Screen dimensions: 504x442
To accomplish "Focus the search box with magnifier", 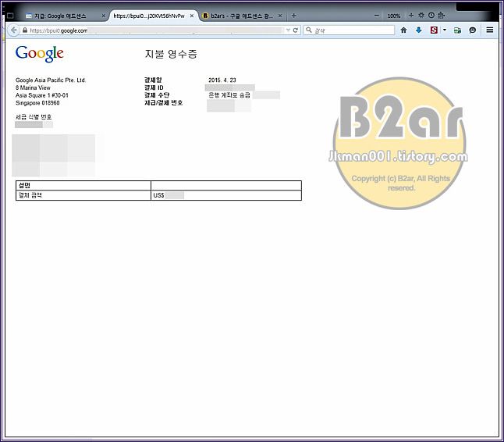I will 349,30.
